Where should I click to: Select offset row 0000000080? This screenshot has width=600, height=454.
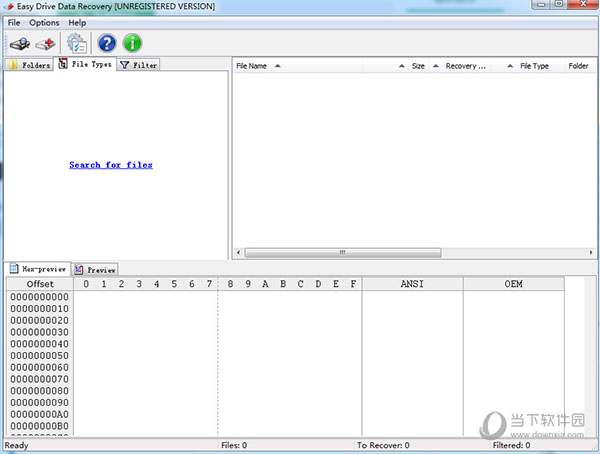coord(40,391)
